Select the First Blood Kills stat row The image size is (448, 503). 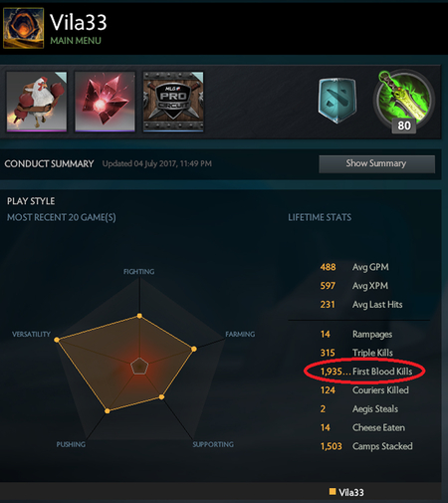pyautogui.click(x=366, y=372)
